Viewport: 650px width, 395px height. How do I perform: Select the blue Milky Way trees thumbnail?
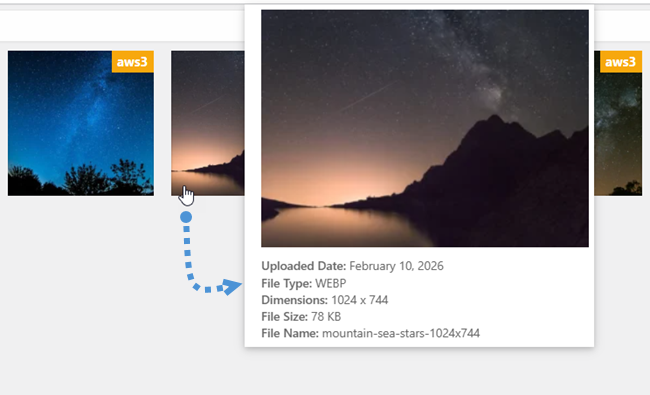pos(81,123)
